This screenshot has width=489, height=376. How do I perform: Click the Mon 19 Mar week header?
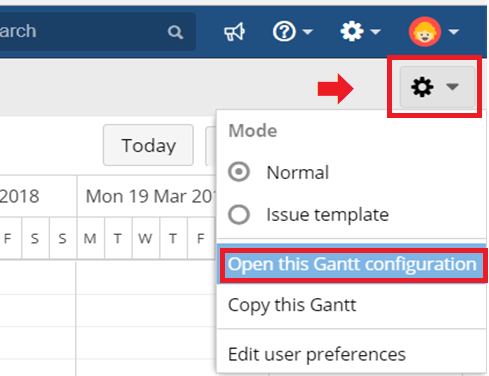(x=147, y=196)
